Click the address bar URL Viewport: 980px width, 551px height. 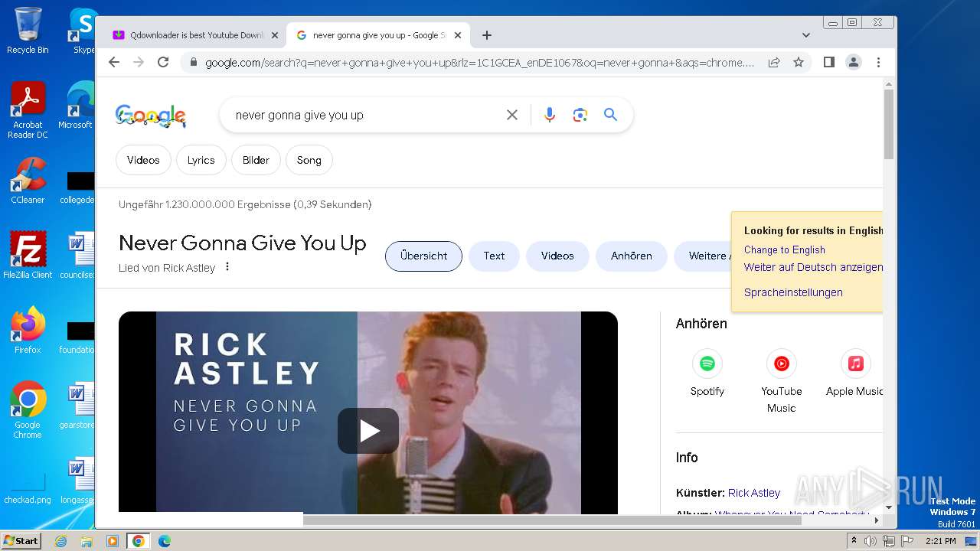(480, 63)
